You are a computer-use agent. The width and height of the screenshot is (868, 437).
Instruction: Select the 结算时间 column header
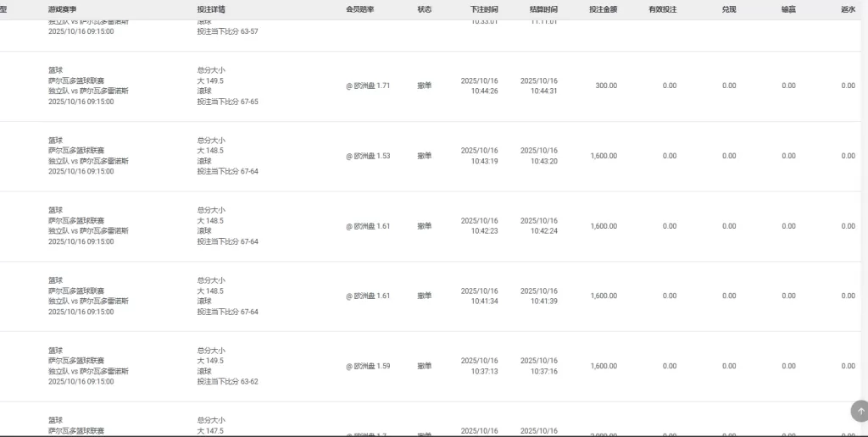543,9
